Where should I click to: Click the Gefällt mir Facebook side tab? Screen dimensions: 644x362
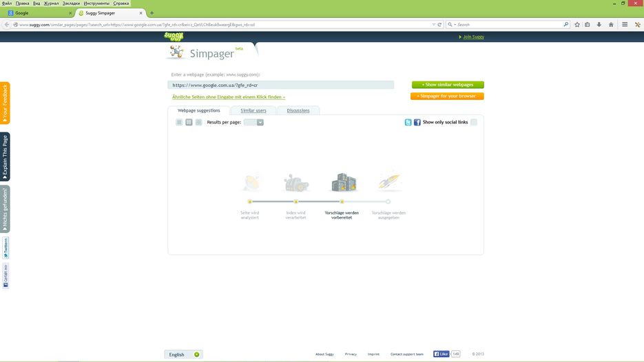point(5,276)
